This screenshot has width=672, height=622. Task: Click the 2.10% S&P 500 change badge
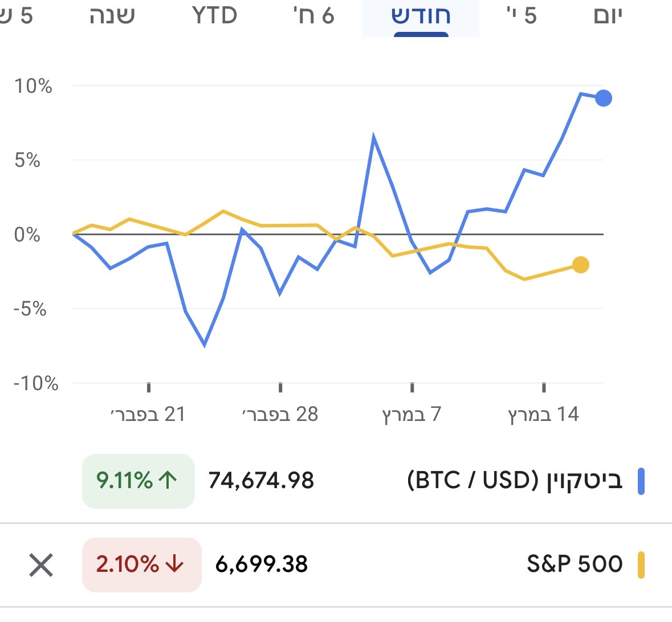[141, 564]
